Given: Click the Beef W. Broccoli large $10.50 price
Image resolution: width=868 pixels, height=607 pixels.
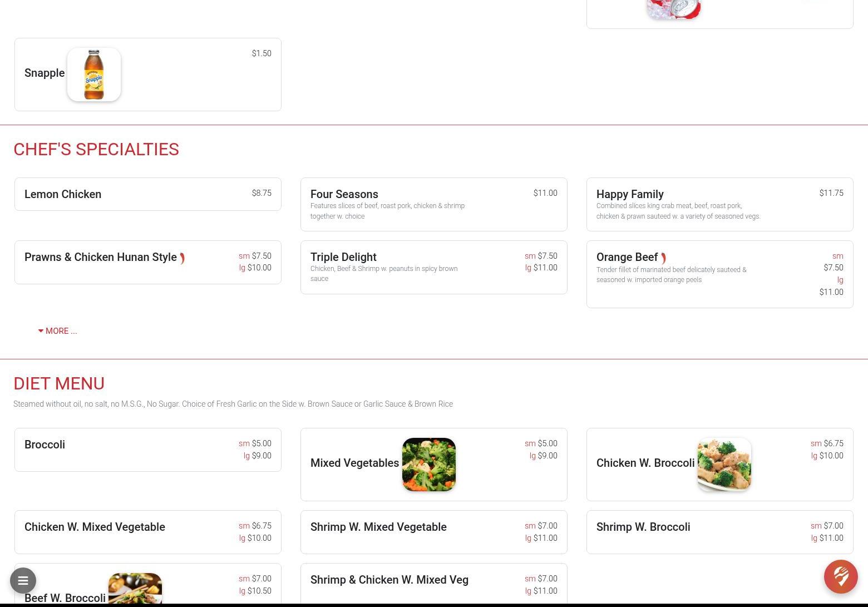Looking at the screenshot, I should click(259, 591).
